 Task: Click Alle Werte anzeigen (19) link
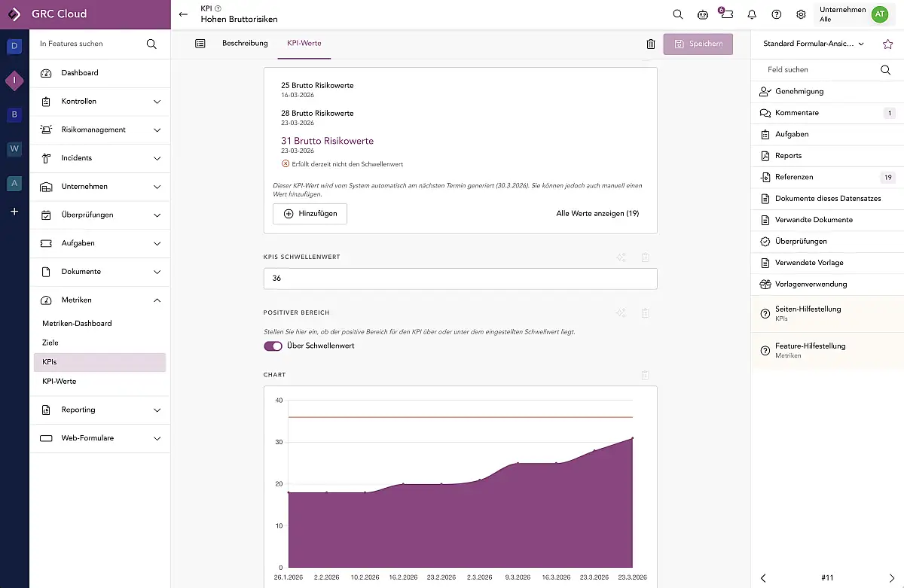[x=597, y=214]
